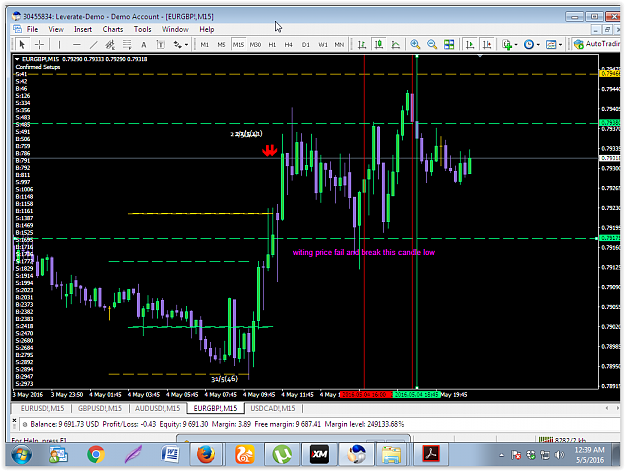Switch to H4 timeframe
Image resolution: width=625 pixels, height=471 pixels.
(x=289, y=45)
